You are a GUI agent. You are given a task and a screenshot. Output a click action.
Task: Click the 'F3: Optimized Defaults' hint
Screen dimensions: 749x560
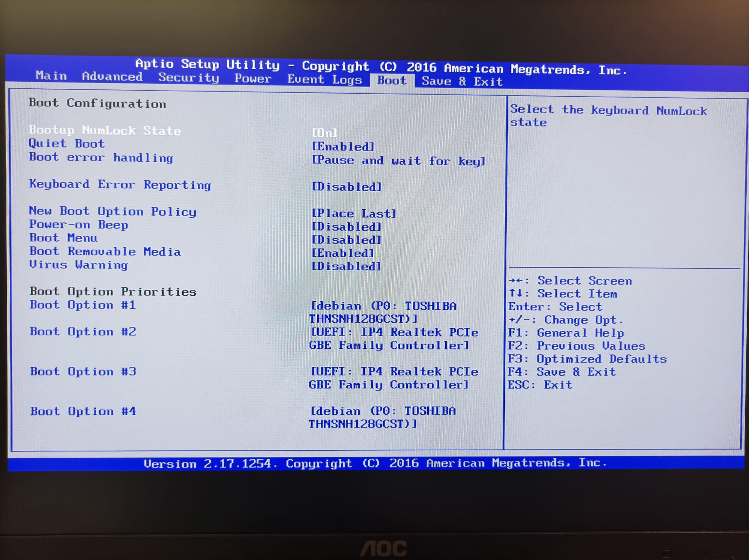pos(587,359)
